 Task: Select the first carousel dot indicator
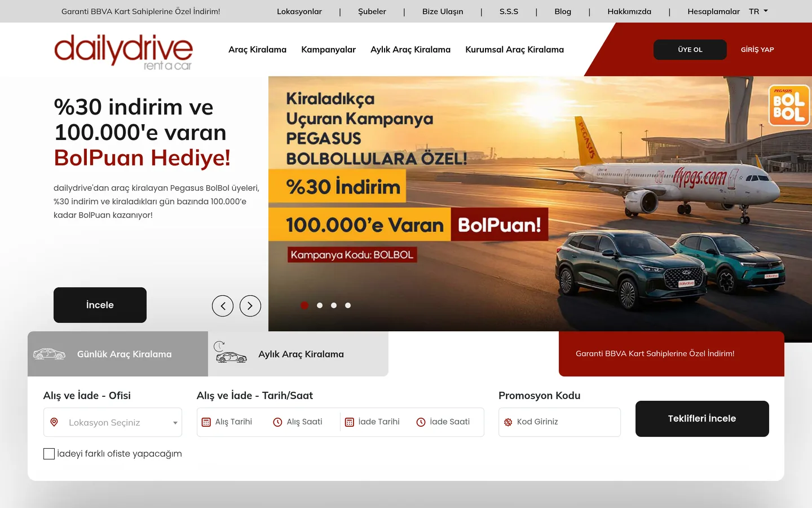click(304, 305)
